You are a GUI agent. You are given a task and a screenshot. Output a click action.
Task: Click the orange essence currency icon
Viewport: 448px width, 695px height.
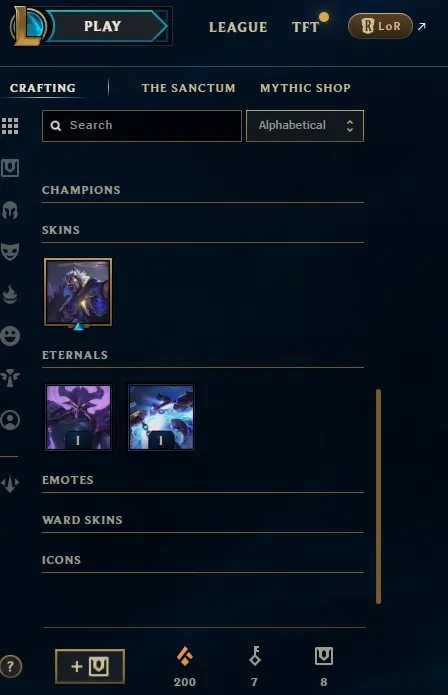[185, 656]
